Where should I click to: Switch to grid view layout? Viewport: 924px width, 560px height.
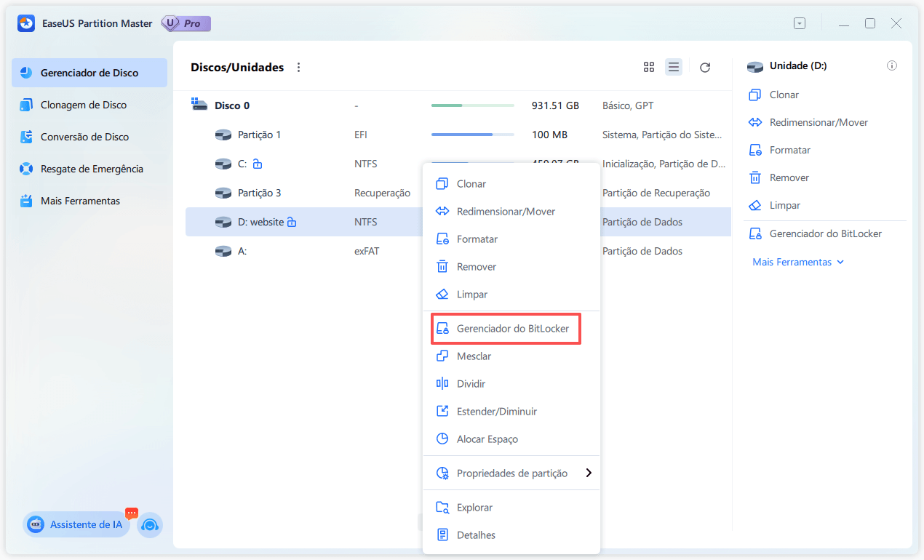coord(649,68)
